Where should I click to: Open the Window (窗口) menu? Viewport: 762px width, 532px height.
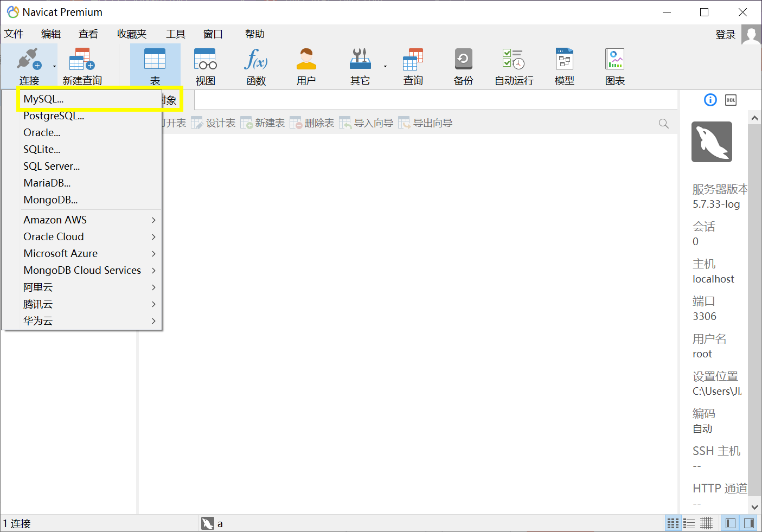pyautogui.click(x=213, y=34)
